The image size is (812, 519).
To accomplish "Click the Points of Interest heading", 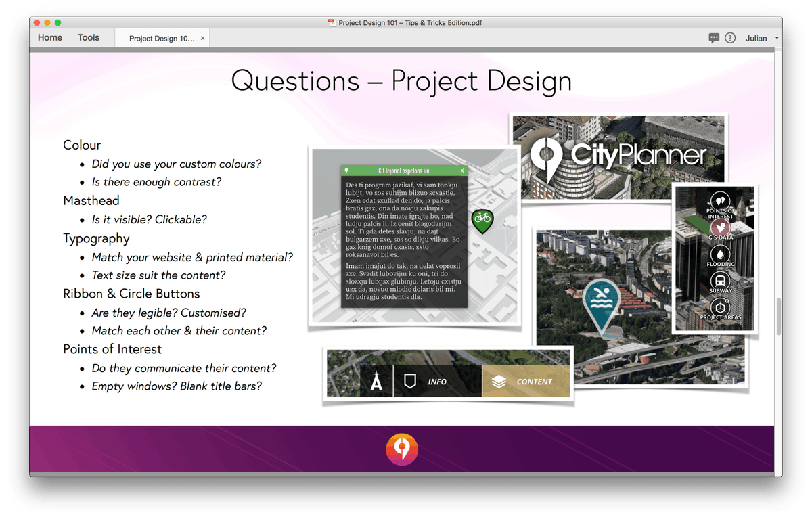I will coord(112,349).
